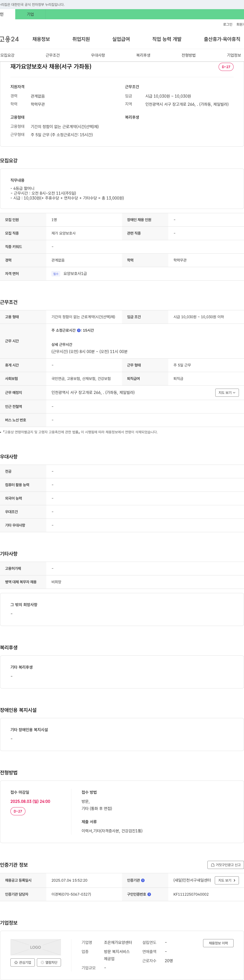Select 모집 직종 value 재가 요양보호사
The width and height of the screenshot is (244, 980).
(x=64, y=233)
